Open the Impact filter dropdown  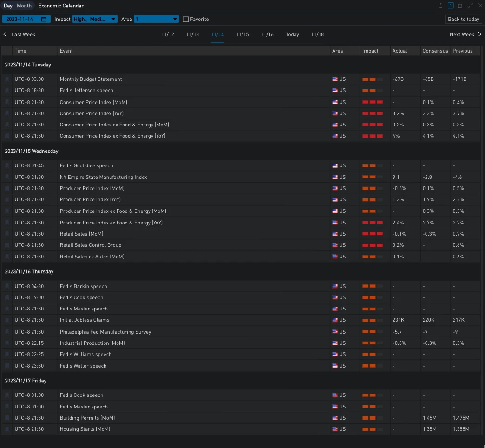click(95, 19)
